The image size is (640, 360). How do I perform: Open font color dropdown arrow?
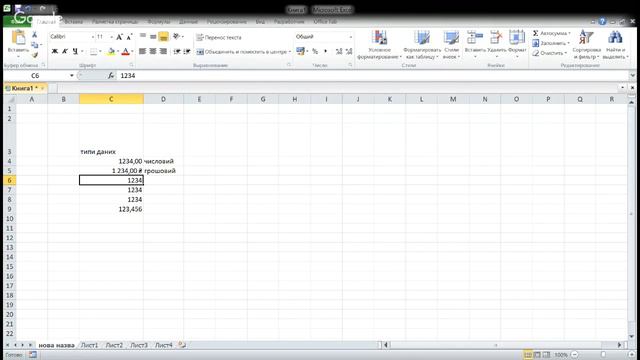[x=132, y=51]
